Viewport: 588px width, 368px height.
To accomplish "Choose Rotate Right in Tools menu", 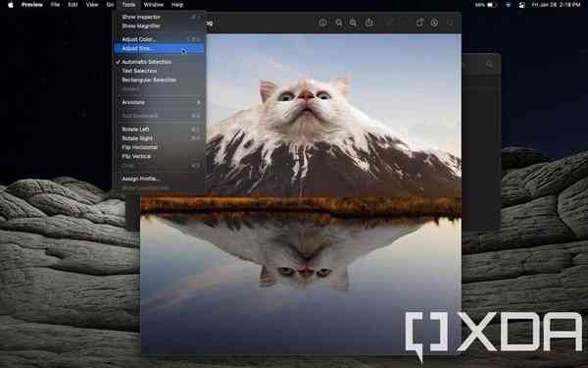I will (x=159, y=138).
